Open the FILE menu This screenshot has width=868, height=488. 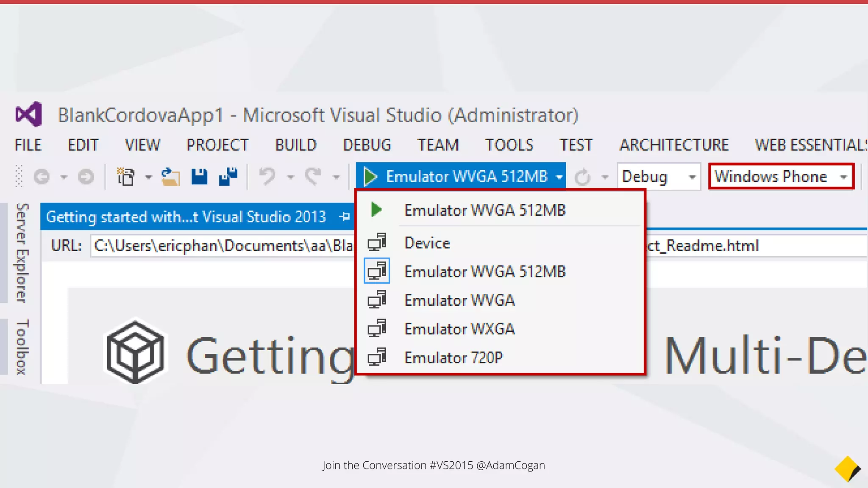click(x=28, y=145)
